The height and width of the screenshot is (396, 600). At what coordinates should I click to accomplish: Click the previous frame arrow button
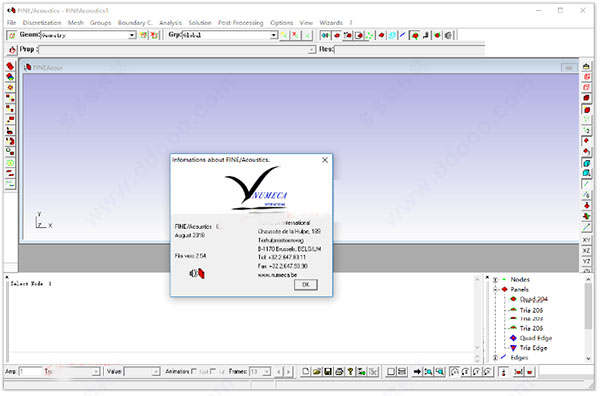point(279,372)
